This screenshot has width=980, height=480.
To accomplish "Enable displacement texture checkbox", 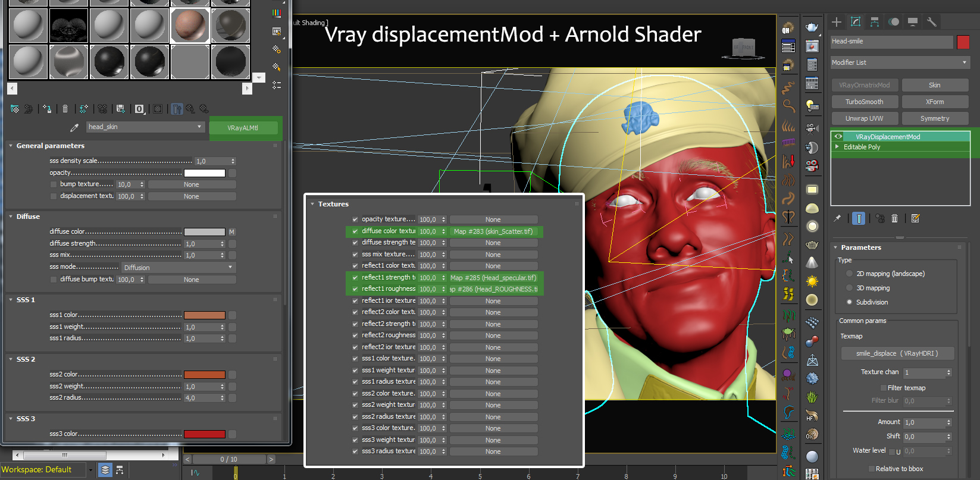I will pos(54,196).
